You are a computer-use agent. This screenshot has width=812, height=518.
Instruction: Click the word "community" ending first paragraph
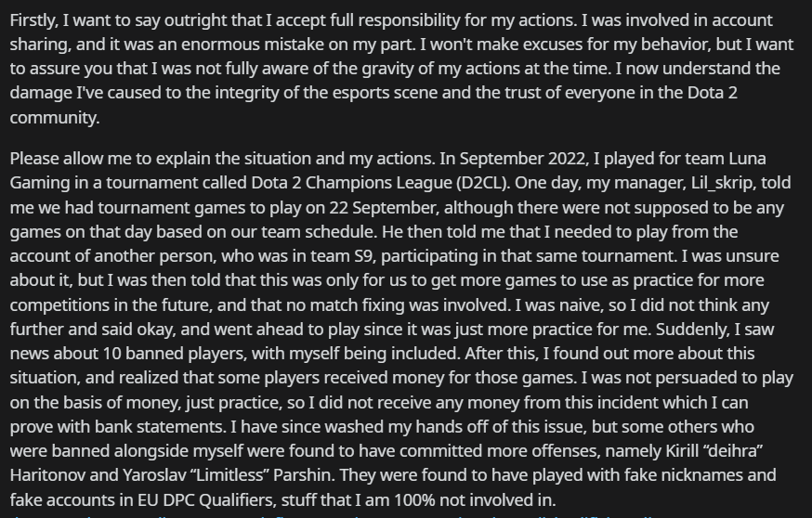(53, 118)
